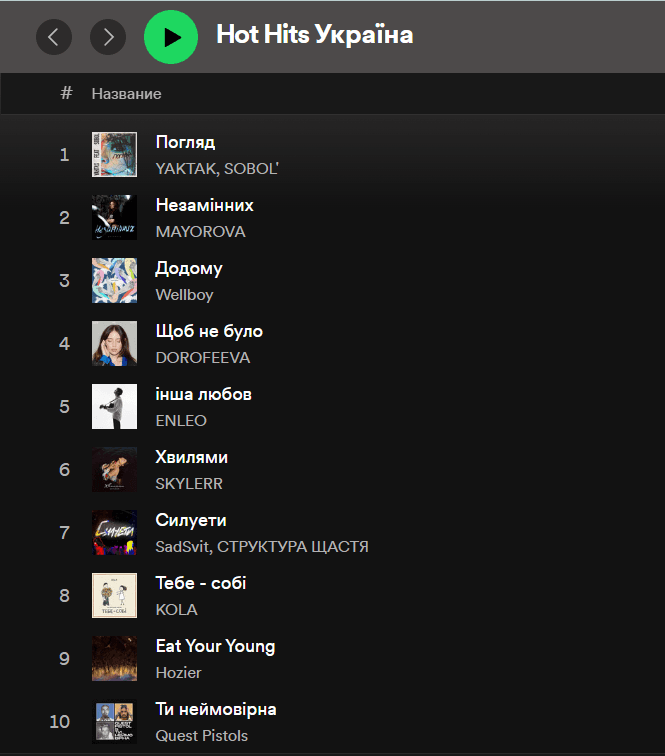Click the Незамінних album art
665x756 pixels.
pyautogui.click(x=114, y=218)
